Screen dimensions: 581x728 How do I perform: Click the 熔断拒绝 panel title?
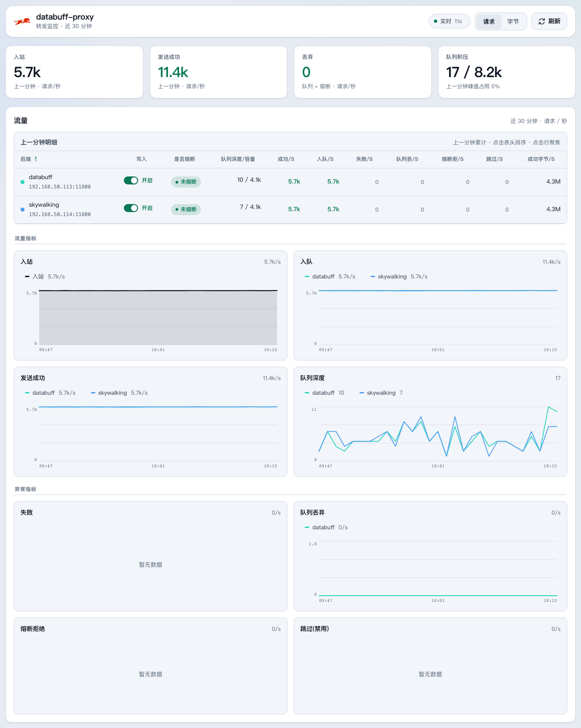(33, 629)
